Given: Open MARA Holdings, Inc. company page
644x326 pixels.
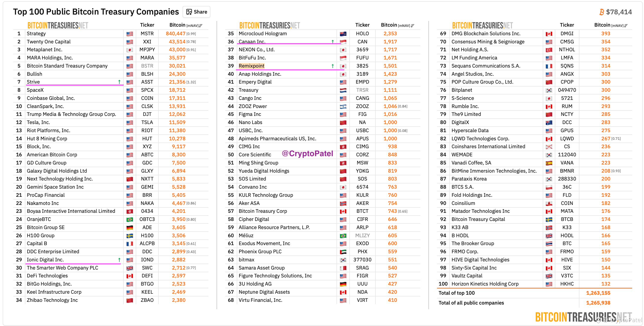Looking at the screenshot, I should coord(50,58).
